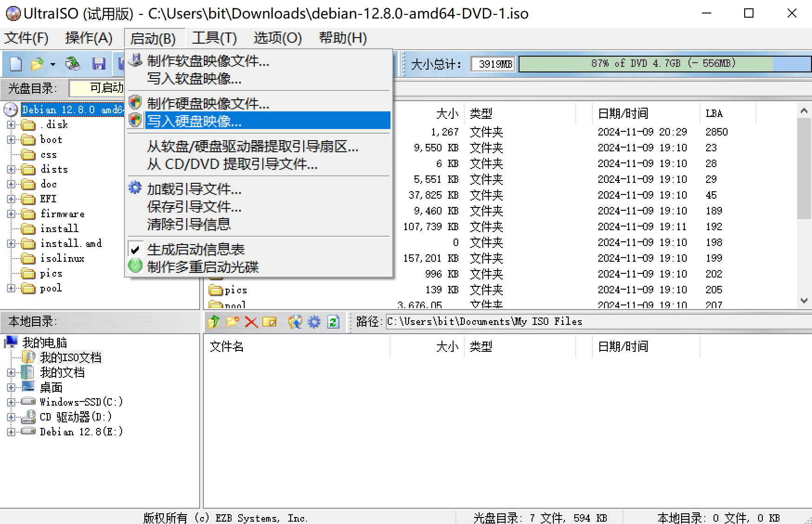The height and width of the screenshot is (524, 812).
Task: Open the dropdown arrow next to Open icon
Action: point(53,64)
